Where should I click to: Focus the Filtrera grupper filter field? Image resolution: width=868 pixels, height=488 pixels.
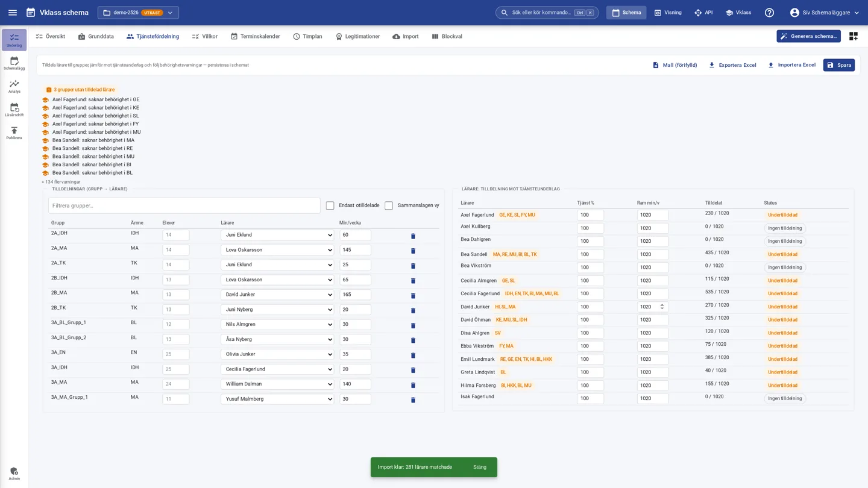(x=184, y=205)
